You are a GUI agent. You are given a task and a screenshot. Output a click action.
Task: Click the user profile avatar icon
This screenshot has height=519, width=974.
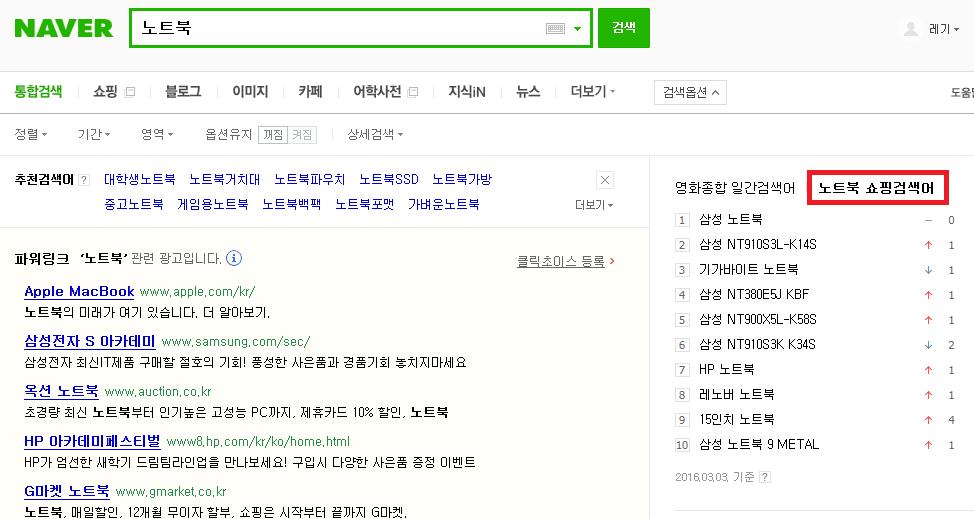[911, 29]
